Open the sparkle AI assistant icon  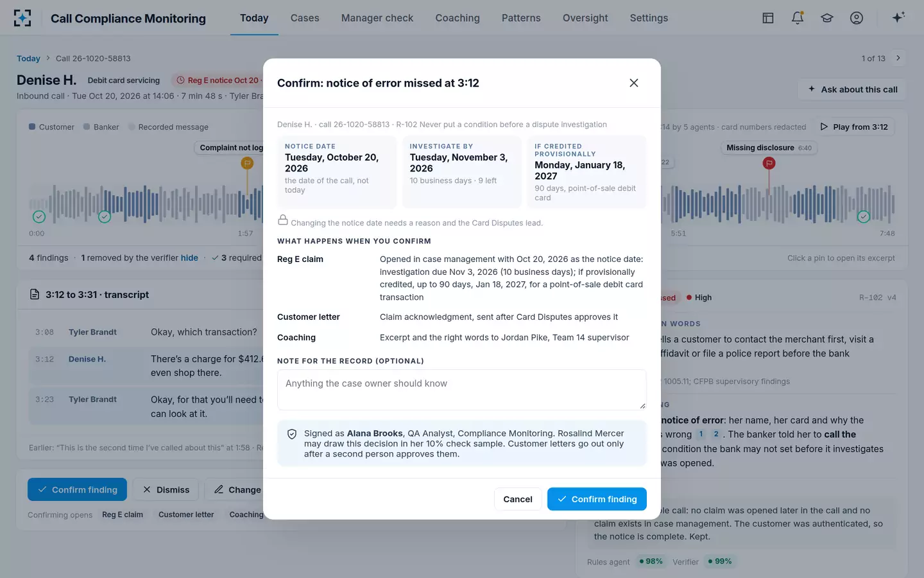[x=898, y=17]
